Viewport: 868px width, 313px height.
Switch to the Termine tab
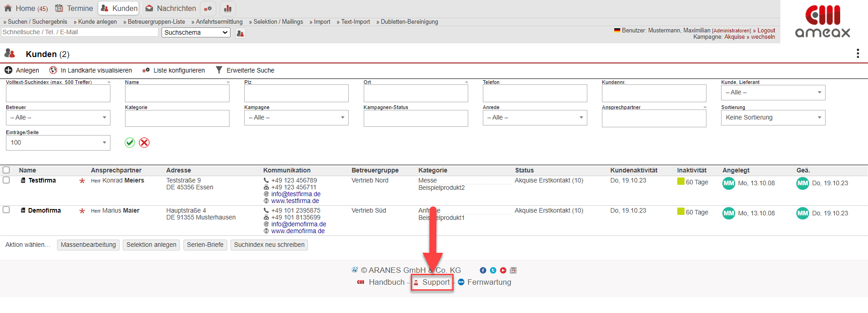tap(74, 8)
